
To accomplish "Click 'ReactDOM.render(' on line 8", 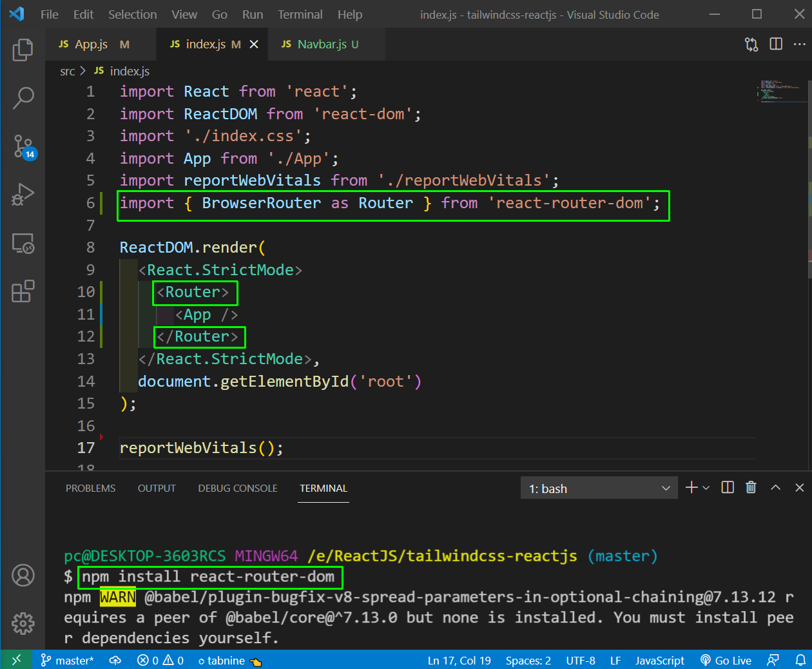I will click(193, 247).
